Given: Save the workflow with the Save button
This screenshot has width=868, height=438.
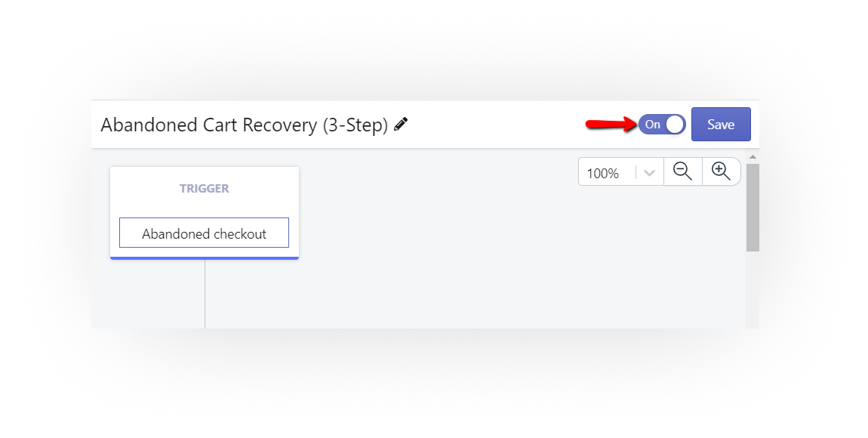Looking at the screenshot, I should 721,125.
